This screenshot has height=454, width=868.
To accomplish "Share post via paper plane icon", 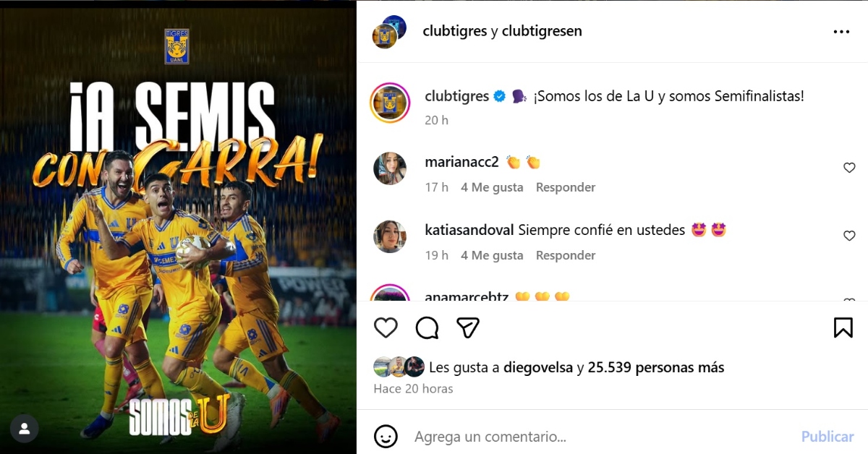I will pyautogui.click(x=469, y=327).
